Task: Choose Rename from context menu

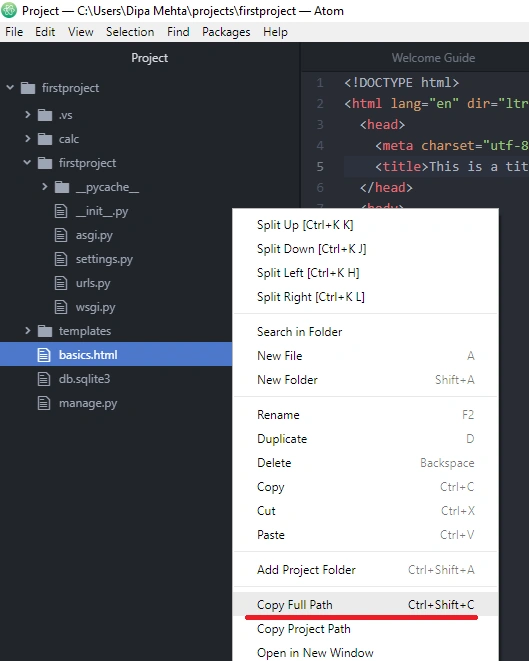Action: [366, 415]
